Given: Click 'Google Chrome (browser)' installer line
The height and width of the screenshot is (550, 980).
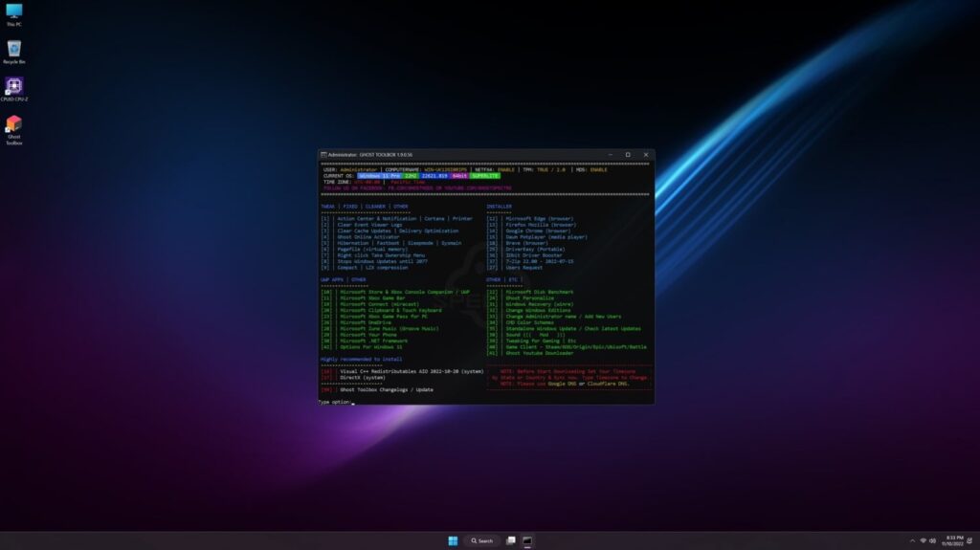Looking at the screenshot, I should tap(528, 231).
